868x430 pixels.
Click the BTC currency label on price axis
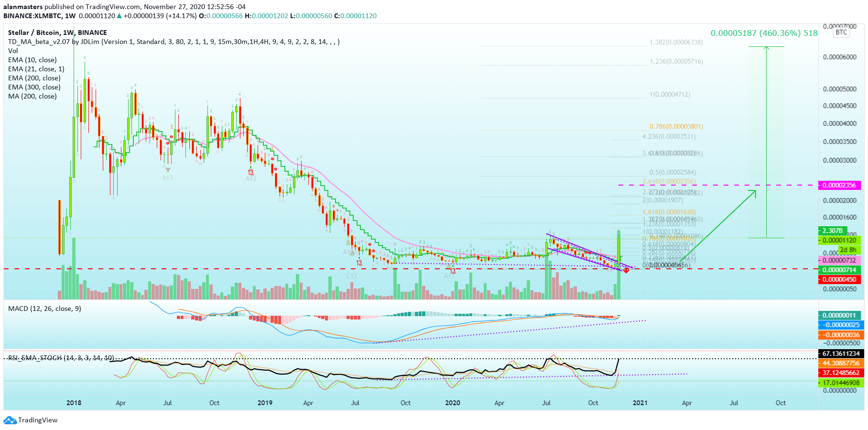pyautogui.click(x=841, y=33)
